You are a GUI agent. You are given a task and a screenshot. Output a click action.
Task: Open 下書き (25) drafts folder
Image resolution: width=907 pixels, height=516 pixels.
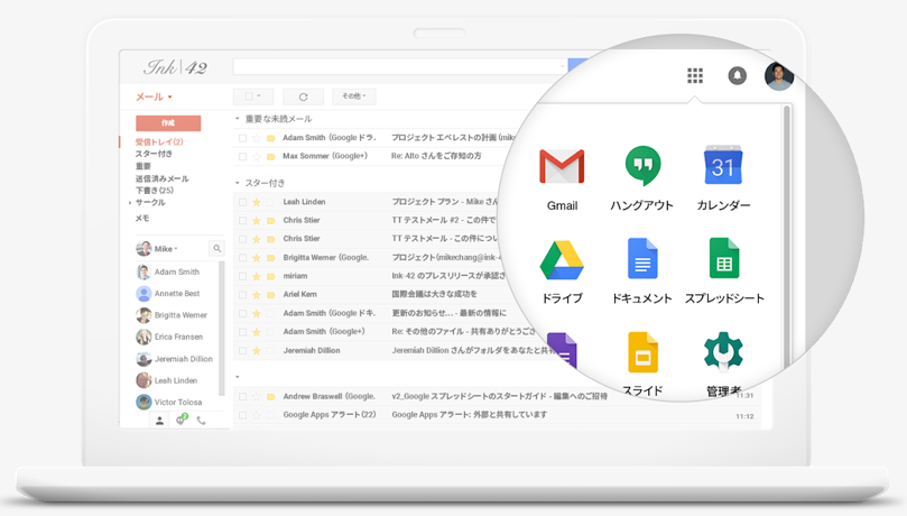point(154,190)
